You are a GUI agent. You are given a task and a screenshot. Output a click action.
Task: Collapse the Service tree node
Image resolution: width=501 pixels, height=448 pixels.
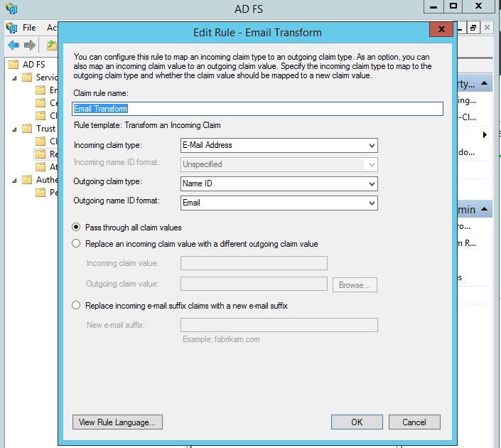coord(14,78)
